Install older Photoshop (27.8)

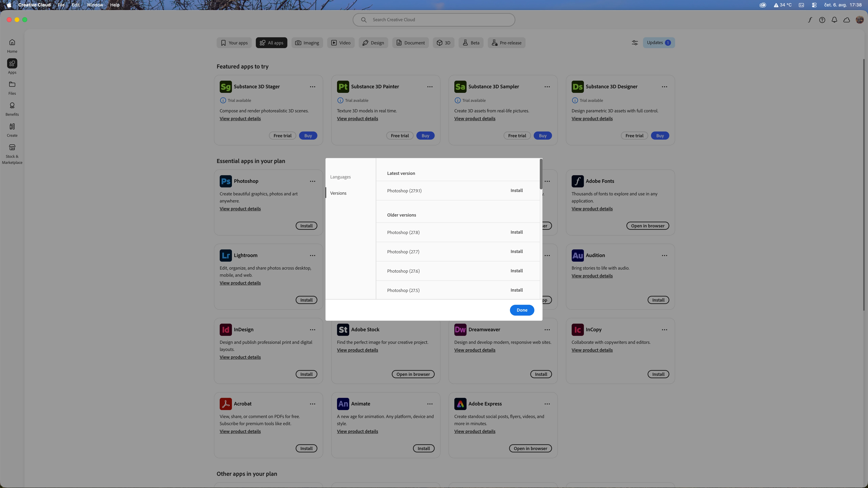517,232
